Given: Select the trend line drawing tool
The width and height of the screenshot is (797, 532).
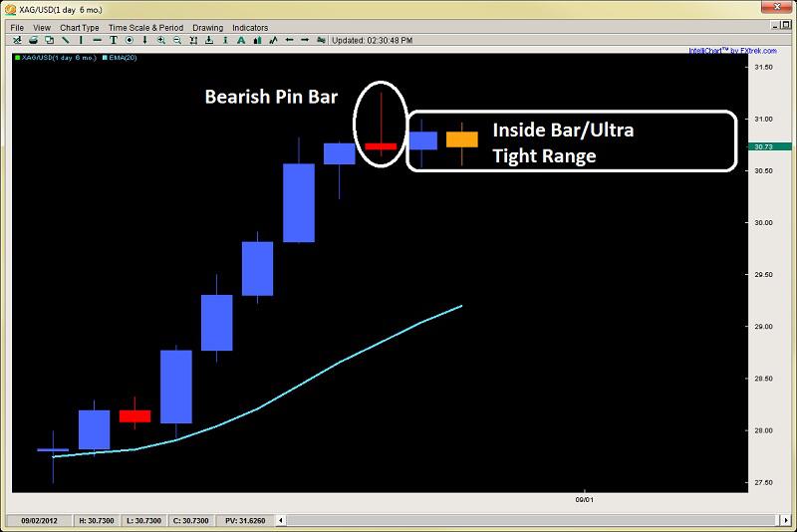Looking at the screenshot, I should click(65, 40).
